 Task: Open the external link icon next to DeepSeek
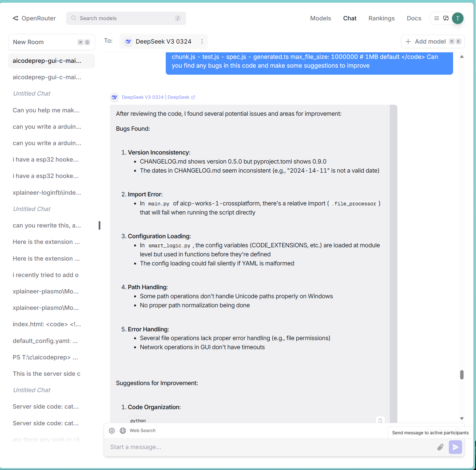tap(193, 97)
